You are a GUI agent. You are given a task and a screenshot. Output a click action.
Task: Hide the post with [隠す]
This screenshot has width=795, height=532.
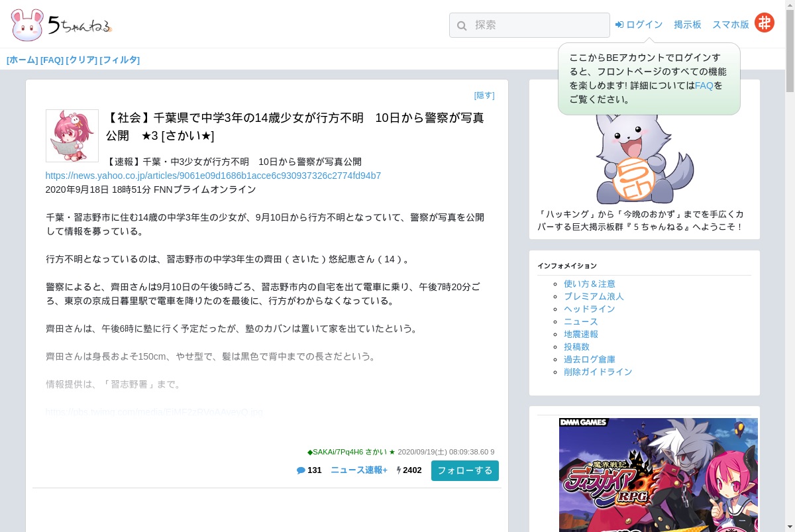[x=484, y=95]
